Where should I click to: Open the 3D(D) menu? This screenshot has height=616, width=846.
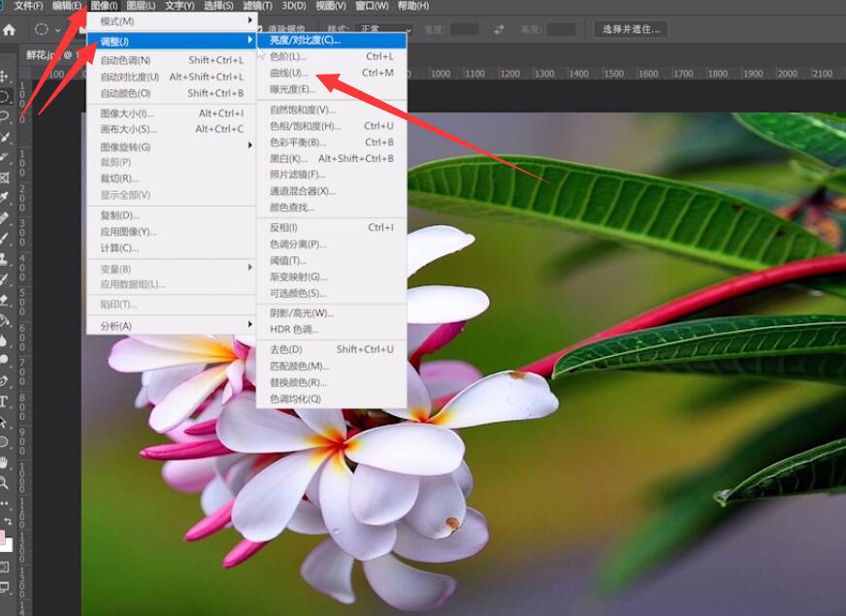(294, 6)
